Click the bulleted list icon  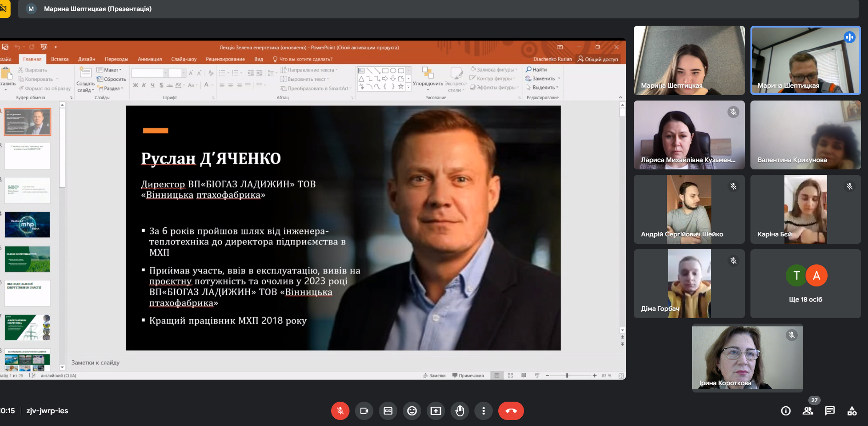point(223,73)
